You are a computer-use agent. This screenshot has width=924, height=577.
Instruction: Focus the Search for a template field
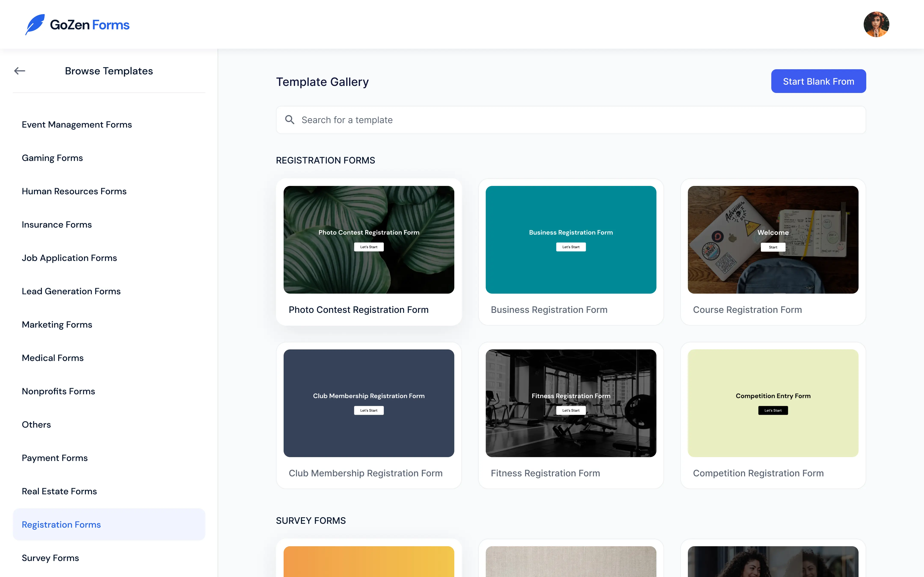click(573, 120)
